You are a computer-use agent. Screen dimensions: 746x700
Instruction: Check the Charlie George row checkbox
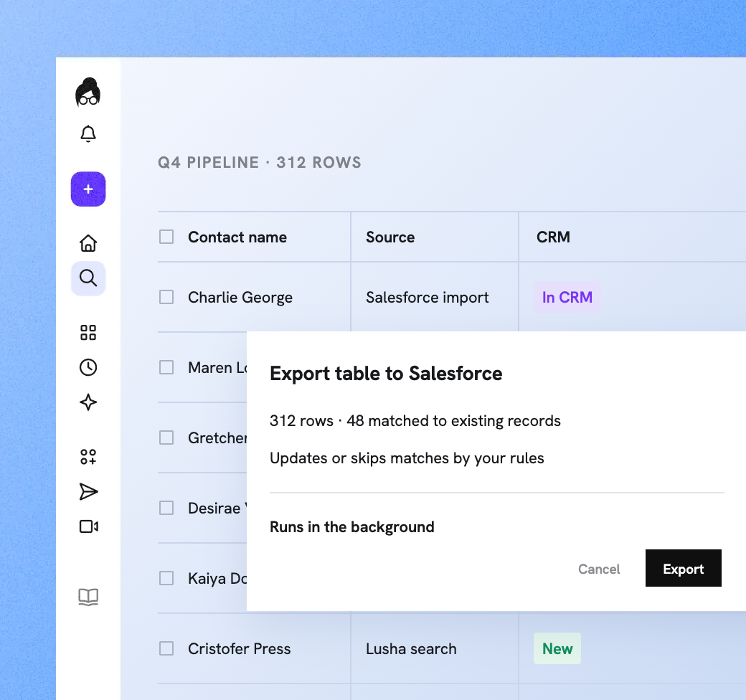coord(166,297)
